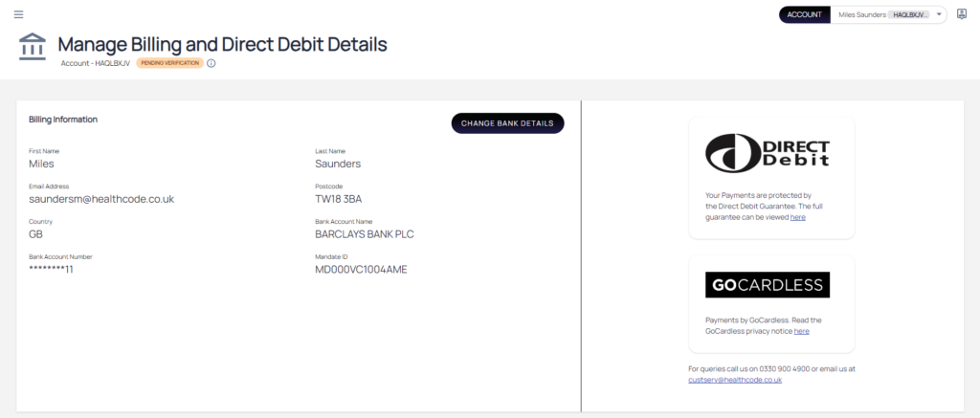Email custserv@healthcode.co.uk link

(x=735, y=380)
